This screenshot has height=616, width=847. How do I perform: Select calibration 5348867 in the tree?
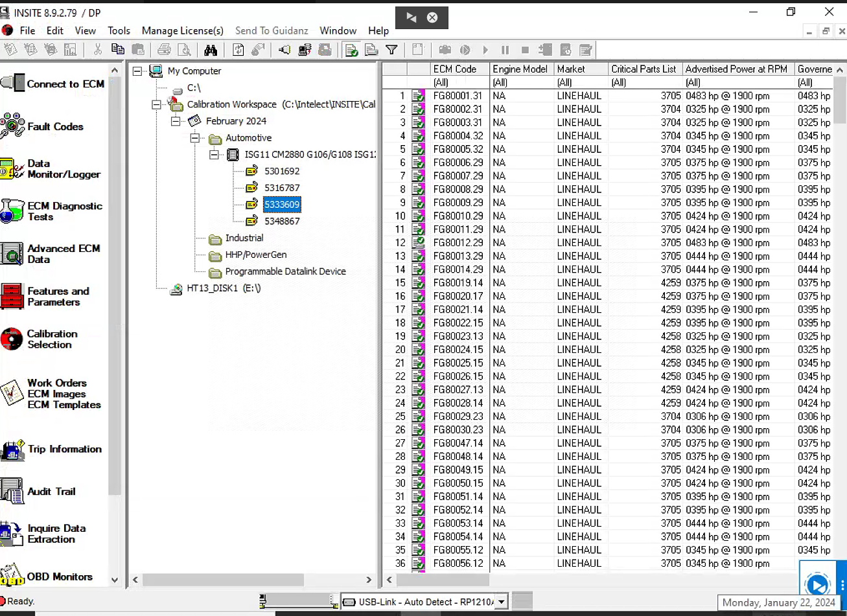tap(282, 221)
